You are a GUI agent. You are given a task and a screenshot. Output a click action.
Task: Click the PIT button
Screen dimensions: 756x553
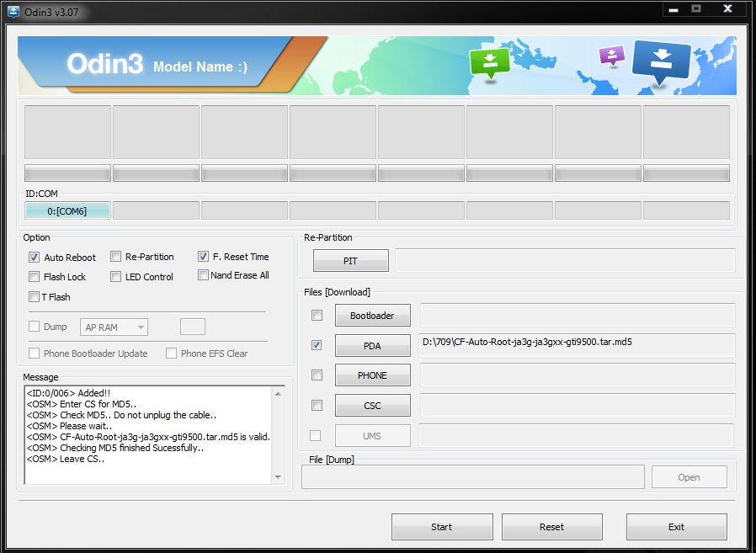[350, 261]
